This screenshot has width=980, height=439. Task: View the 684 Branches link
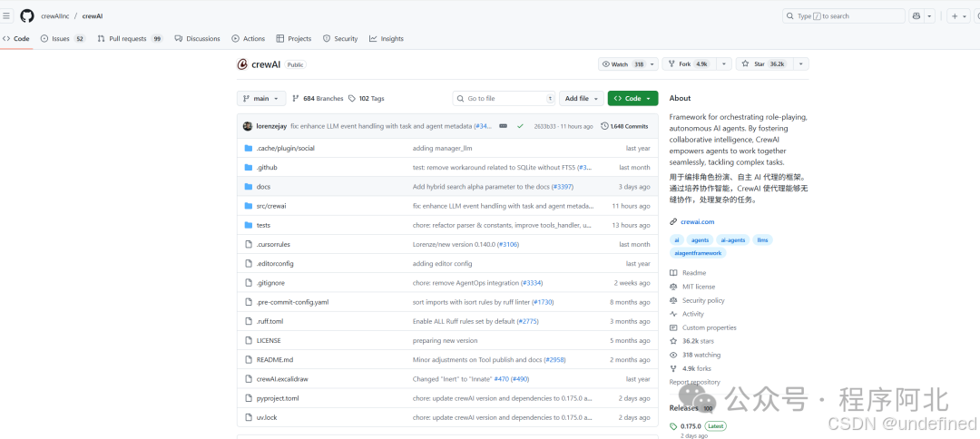tap(318, 99)
